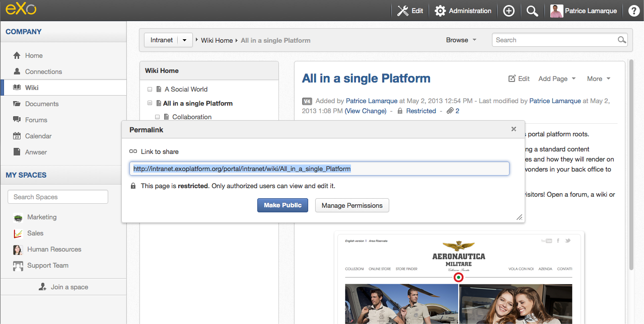
Task: Click the View Change link
Action: point(366,111)
